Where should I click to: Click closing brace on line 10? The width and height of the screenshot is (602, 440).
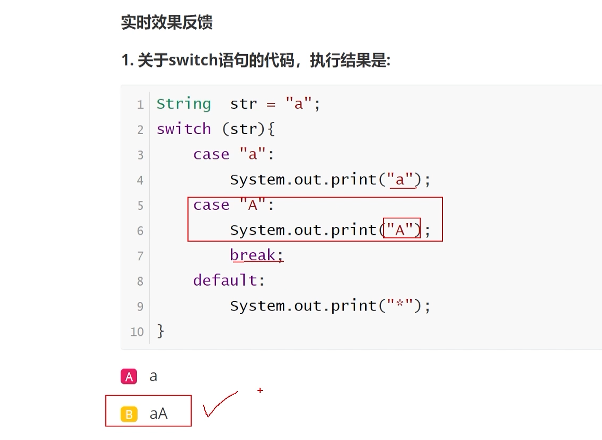click(160, 331)
